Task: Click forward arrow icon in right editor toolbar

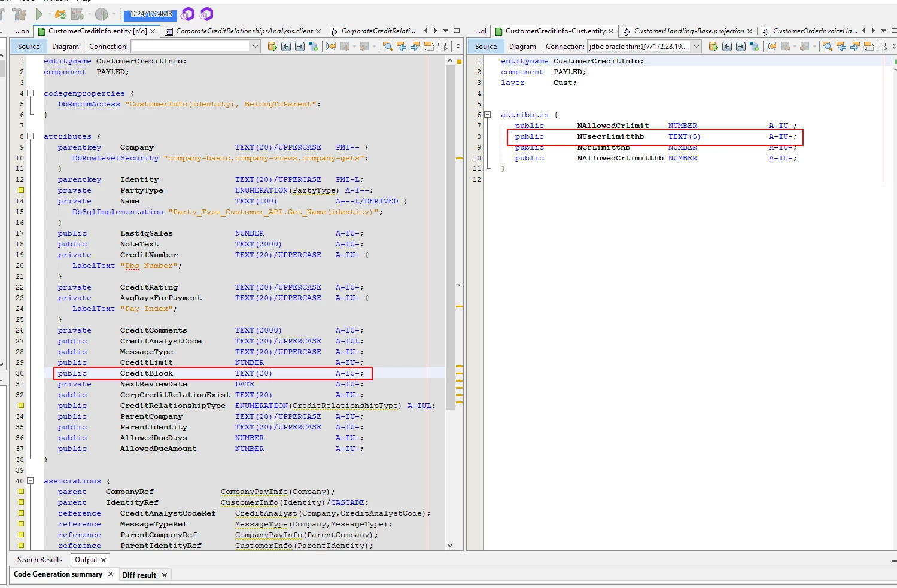Action: [x=741, y=46]
